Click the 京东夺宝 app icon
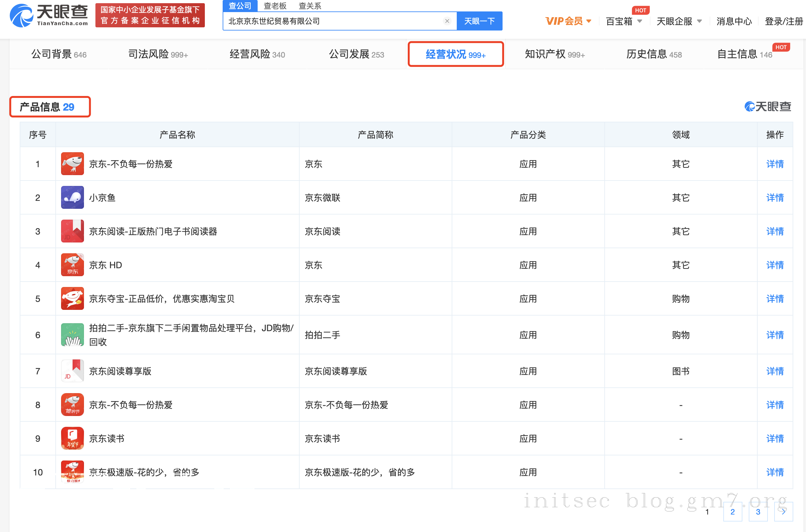The image size is (806, 532). coord(72,298)
